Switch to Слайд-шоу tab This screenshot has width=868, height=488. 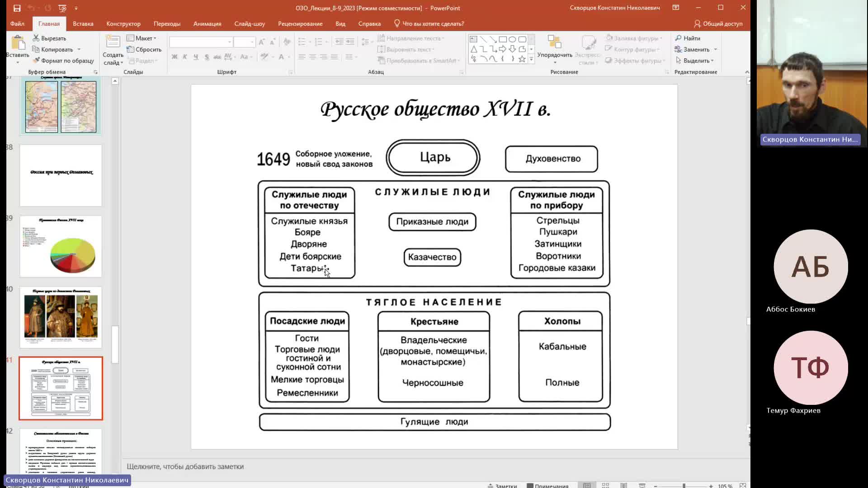pyautogui.click(x=250, y=23)
